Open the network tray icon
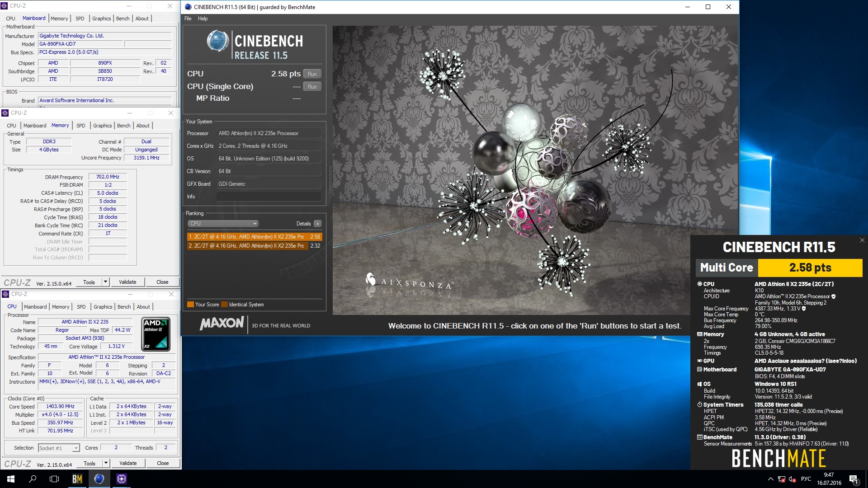 pyautogui.click(x=782, y=479)
